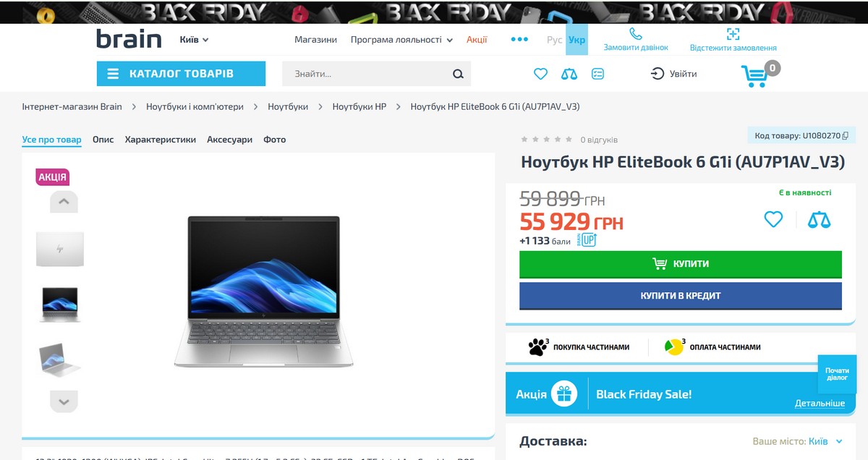Switch language to Рус
Screen dimensions: 868x460
pyautogui.click(x=555, y=40)
